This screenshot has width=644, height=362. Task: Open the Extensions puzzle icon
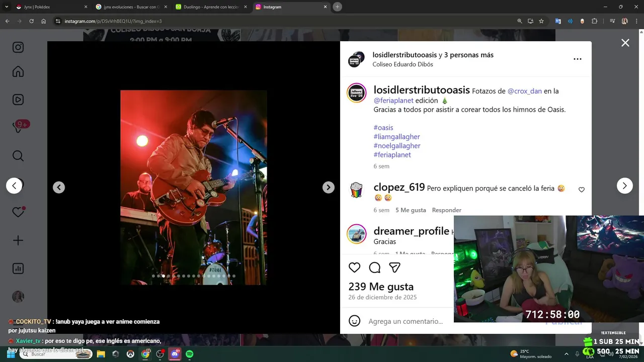595,21
